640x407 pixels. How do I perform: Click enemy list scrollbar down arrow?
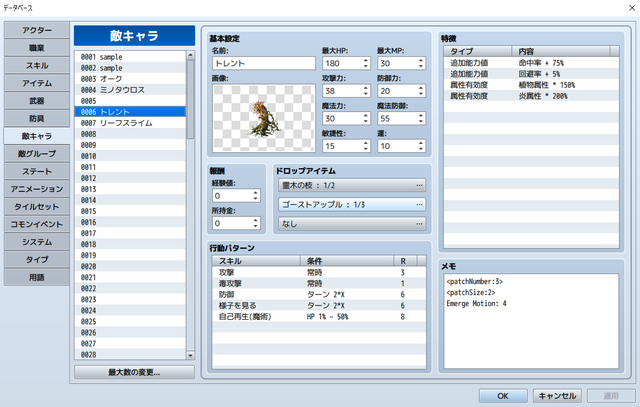(x=190, y=356)
